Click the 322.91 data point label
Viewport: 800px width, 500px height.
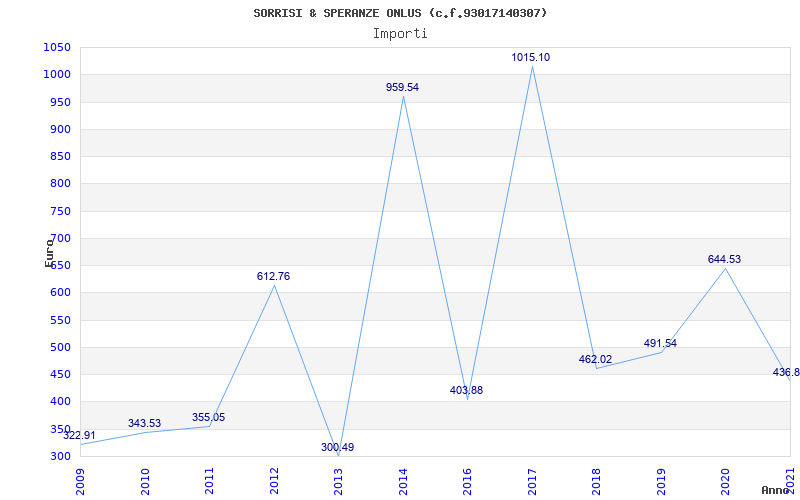click(x=79, y=436)
